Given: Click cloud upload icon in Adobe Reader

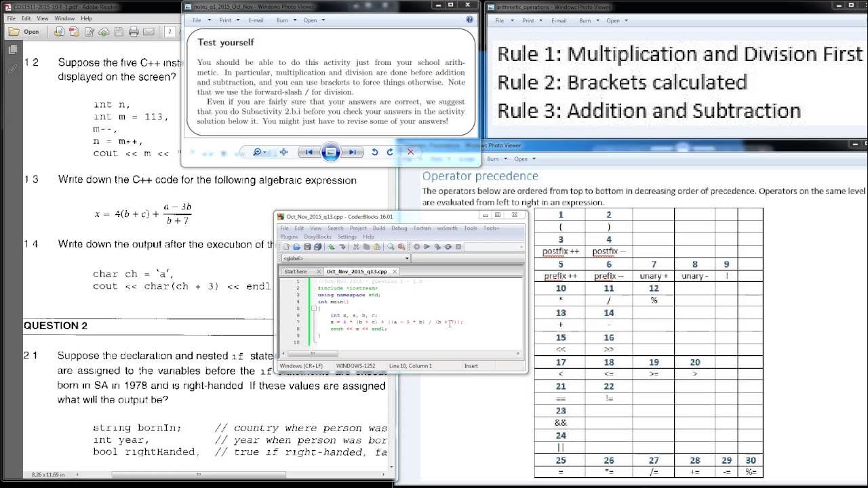Looking at the screenshot, I should (104, 32).
